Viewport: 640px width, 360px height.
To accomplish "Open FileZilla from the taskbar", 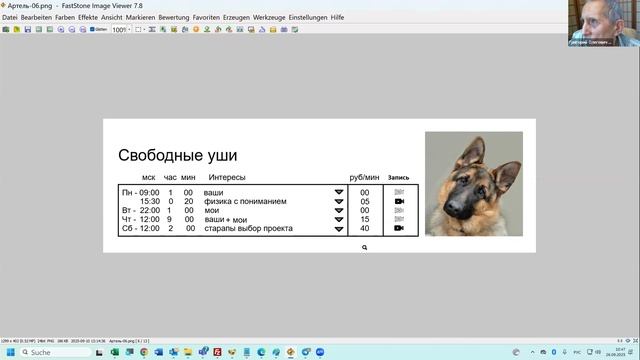I will 218,352.
